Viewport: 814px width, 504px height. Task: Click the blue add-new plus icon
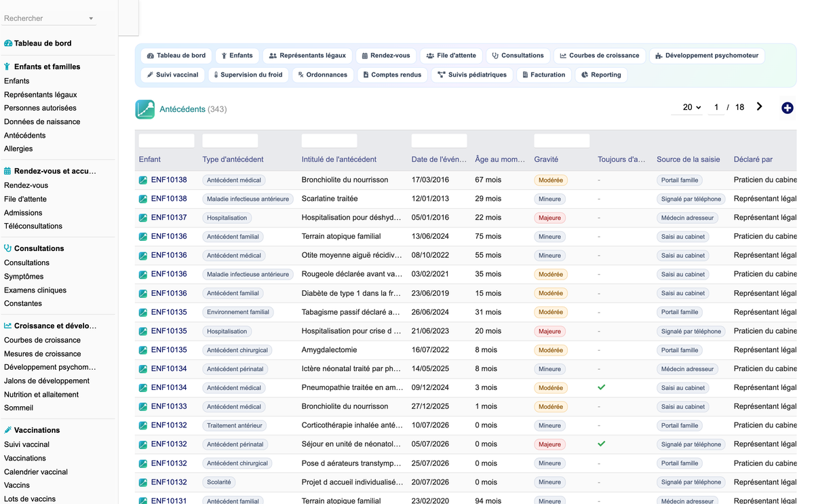[787, 108]
